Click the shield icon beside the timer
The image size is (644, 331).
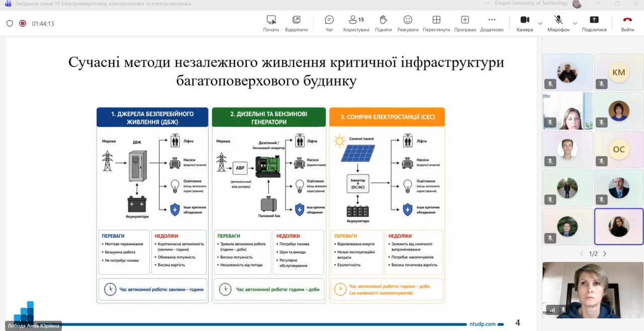[10, 23]
